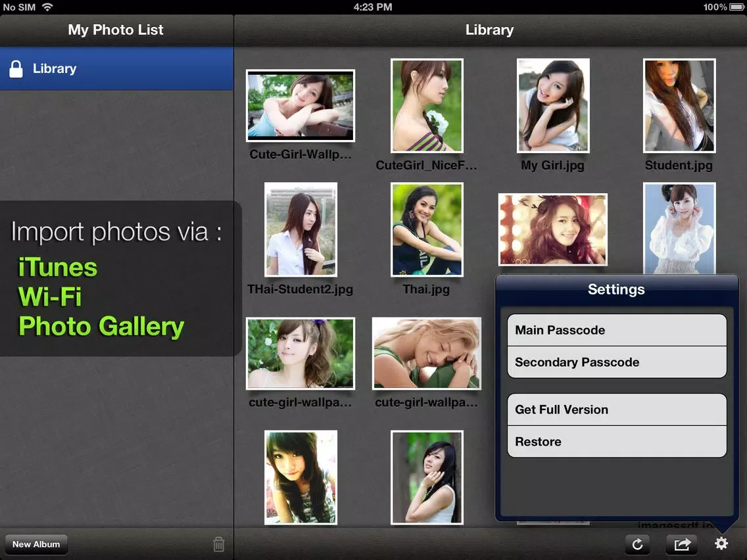Check the Wi-Fi status icon

tap(47, 7)
